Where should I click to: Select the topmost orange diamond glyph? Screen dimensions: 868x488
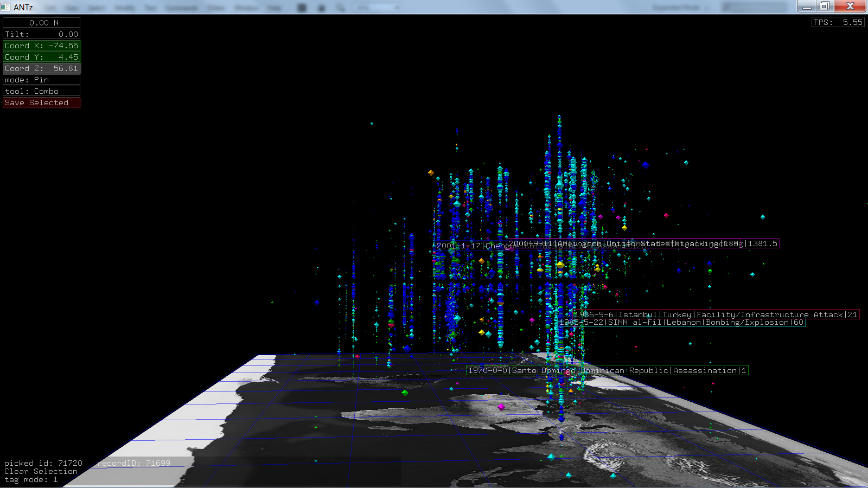431,173
